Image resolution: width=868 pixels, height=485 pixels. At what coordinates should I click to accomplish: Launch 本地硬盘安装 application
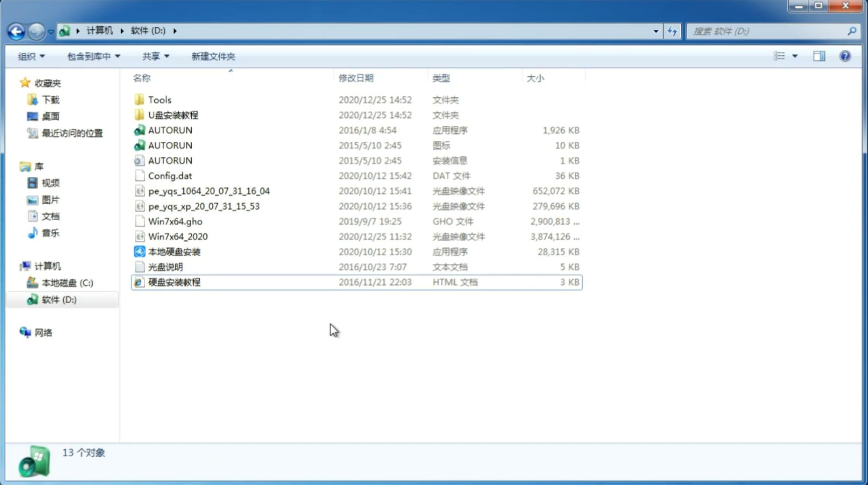tap(173, 251)
